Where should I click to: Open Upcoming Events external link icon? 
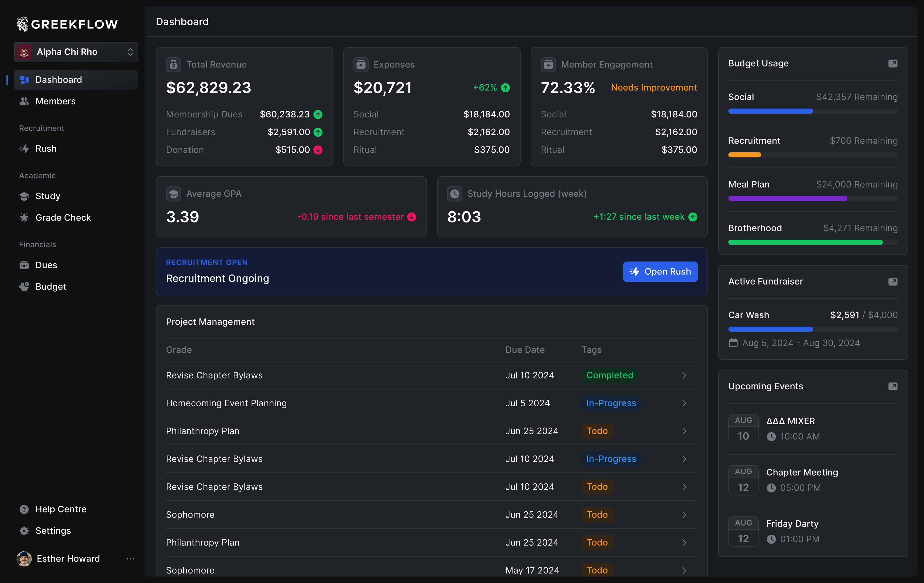(892, 387)
